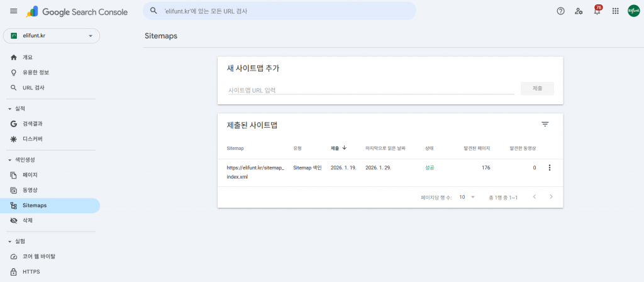
Task: Collapse the 실험 section
Action: pos(9,241)
